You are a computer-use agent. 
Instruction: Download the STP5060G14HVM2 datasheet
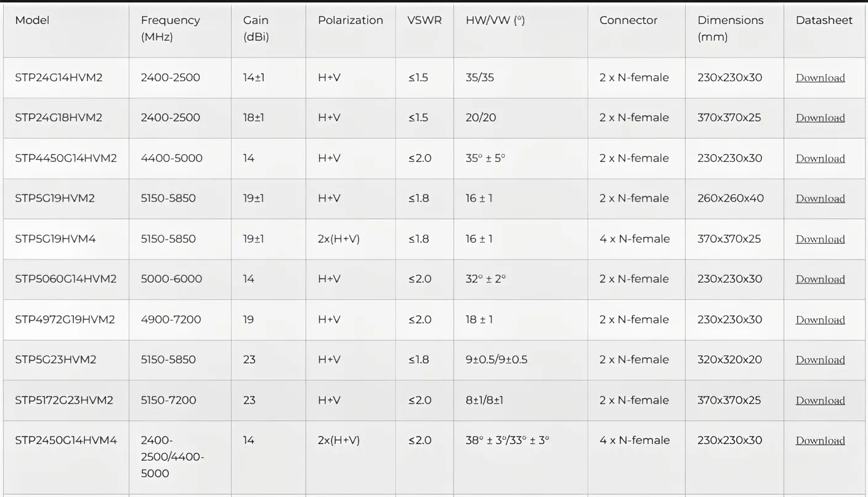coord(820,279)
